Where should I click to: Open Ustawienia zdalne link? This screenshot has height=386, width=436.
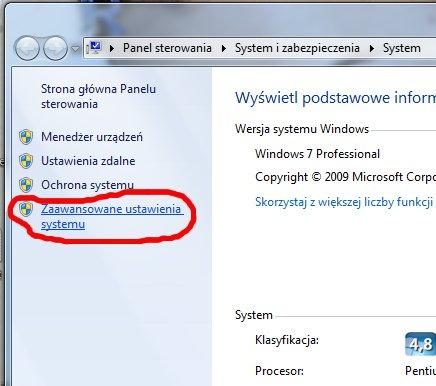(88, 161)
